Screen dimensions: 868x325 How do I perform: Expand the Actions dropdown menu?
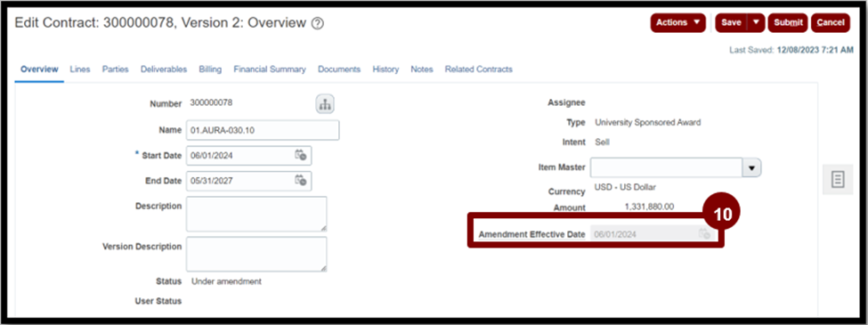(677, 22)
